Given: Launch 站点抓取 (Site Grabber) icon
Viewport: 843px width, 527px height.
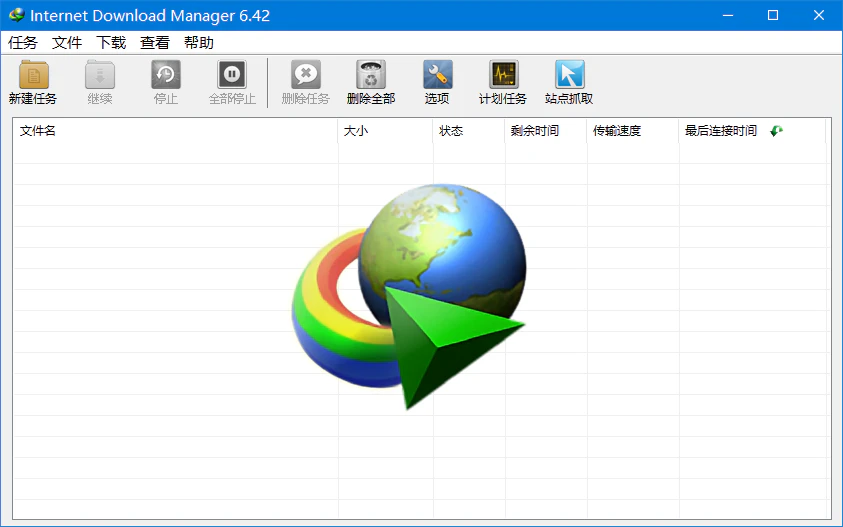Looking at the screenshot, I should click(569, 75).
